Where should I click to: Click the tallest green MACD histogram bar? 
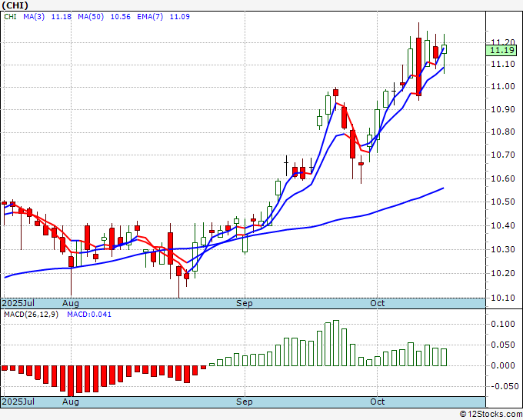(x=336, y=343)
